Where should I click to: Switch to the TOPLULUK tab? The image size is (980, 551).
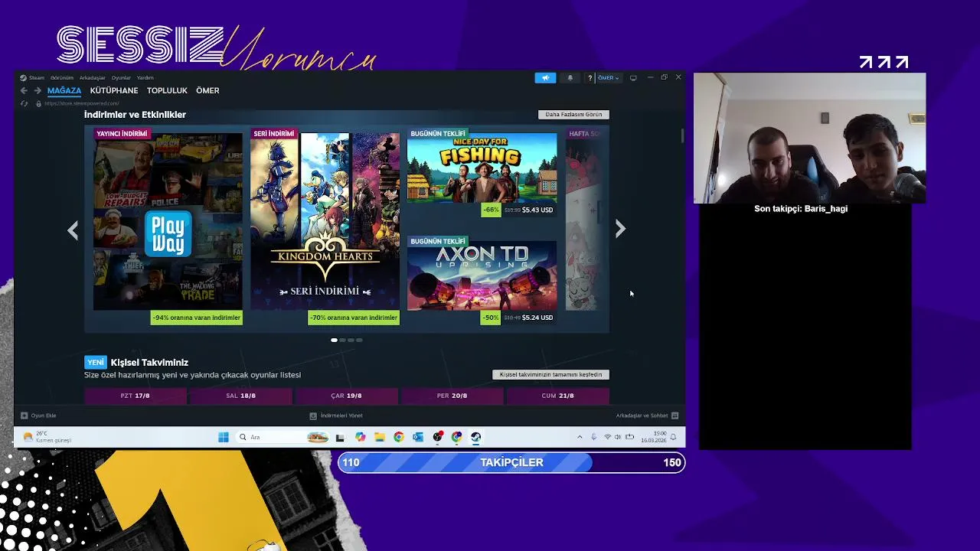[x=167, y=90]
